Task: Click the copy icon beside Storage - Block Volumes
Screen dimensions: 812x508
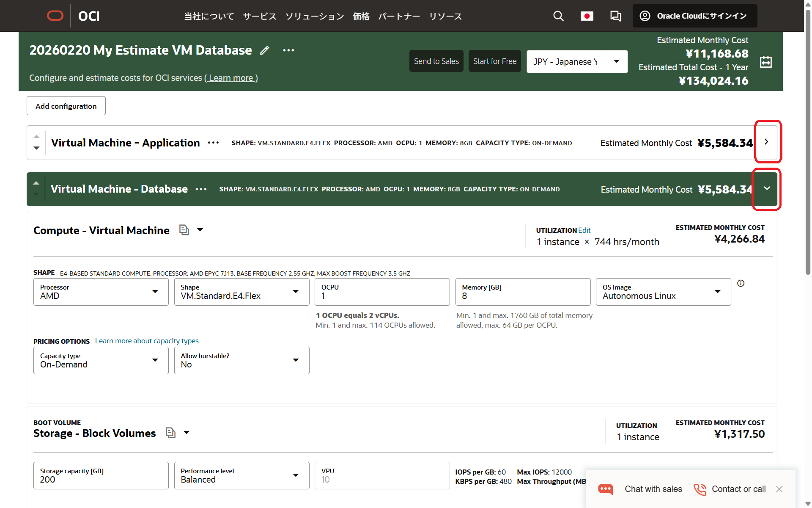Action: [x=170, y=433]
